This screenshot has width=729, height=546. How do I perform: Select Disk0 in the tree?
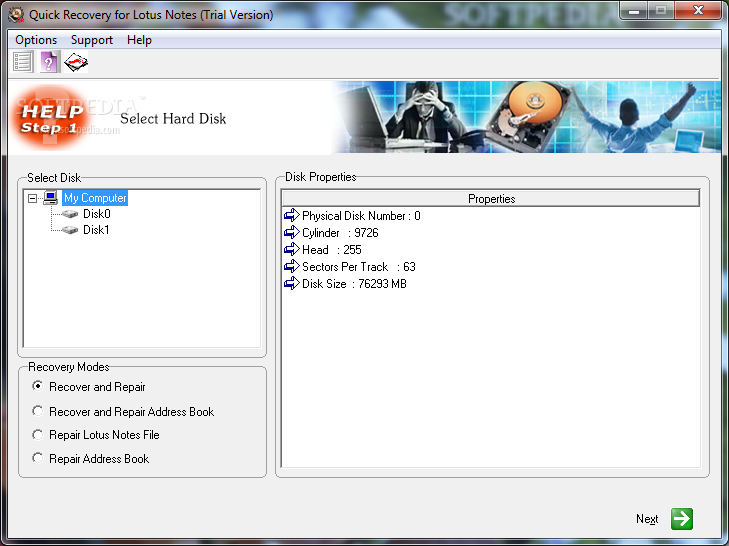(96, 214)
